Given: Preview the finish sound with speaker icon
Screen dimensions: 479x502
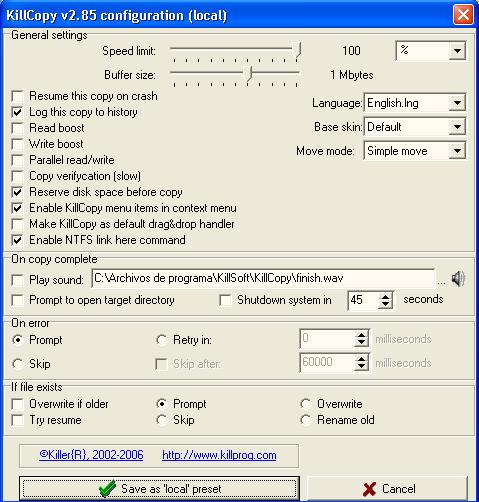Looking at the screenshot, I should click(x=458, y=279).
